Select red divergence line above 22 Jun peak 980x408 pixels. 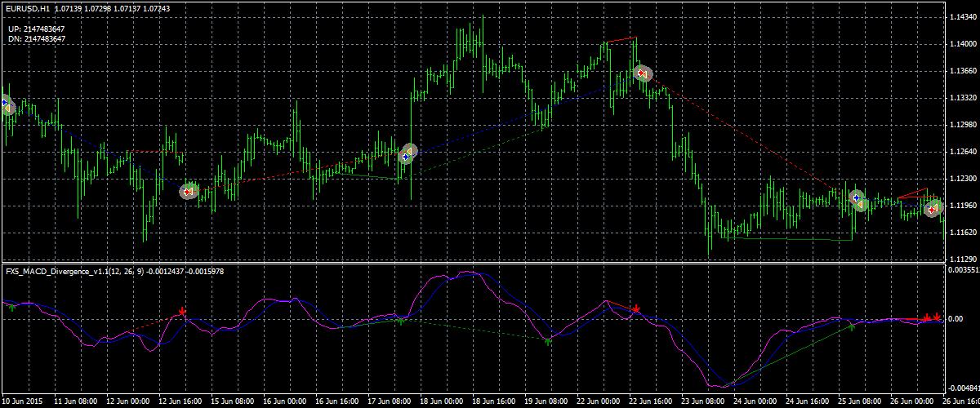click(x=621, y=39)
